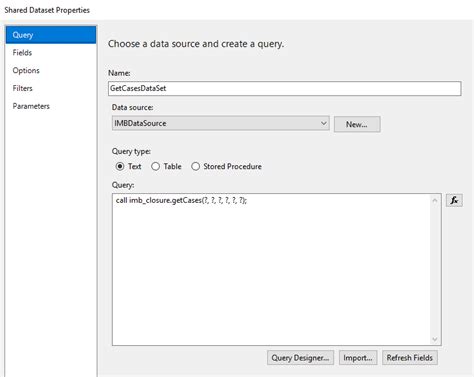This screenshot has width=474, height=377.
Task: Click the query box scroll down arrow
Action: (x=435, y=339)
